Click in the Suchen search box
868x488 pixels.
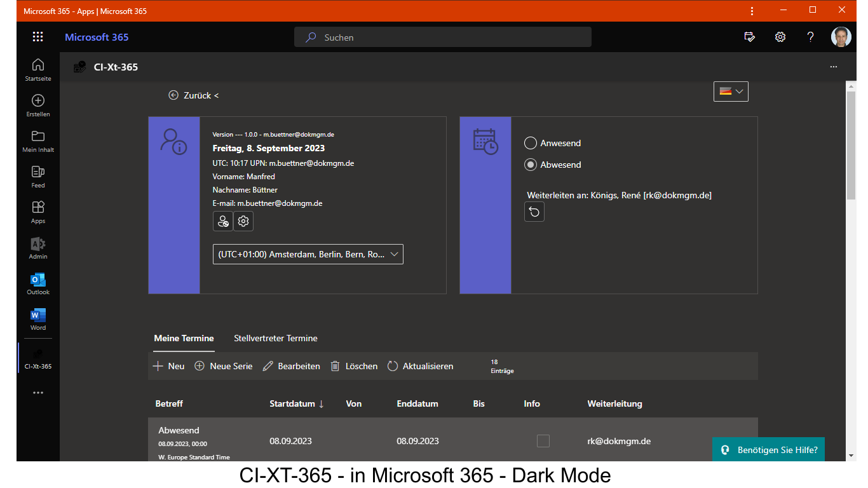pyautogui.click(x=442, y=37)
